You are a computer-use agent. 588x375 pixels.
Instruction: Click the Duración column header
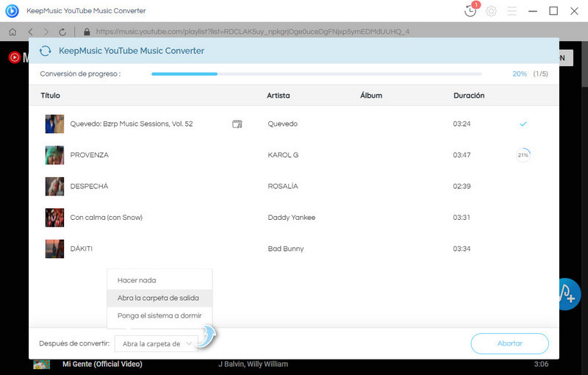click(469, 96)
